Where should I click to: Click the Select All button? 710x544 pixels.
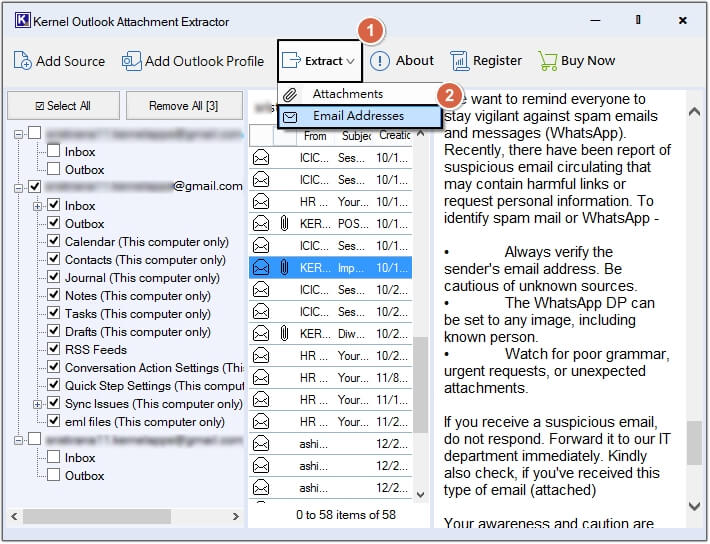[x=63, y=106]
